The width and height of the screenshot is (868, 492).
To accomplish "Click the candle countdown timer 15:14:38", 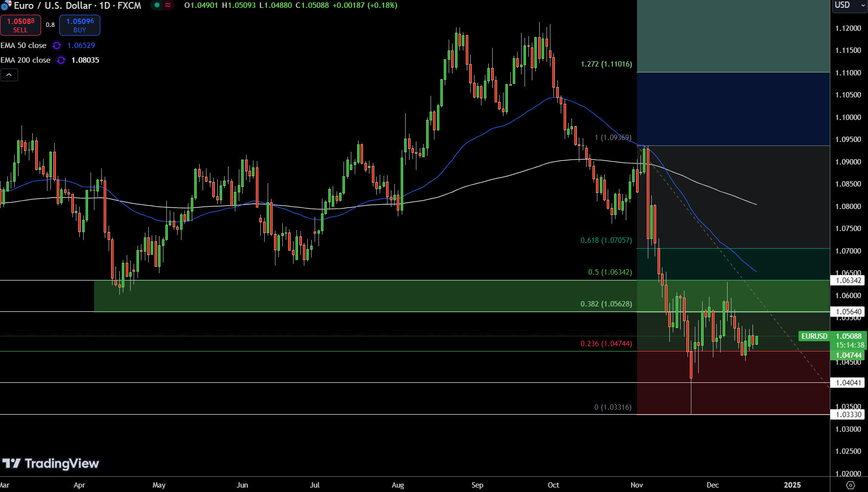I will (850, 345).
